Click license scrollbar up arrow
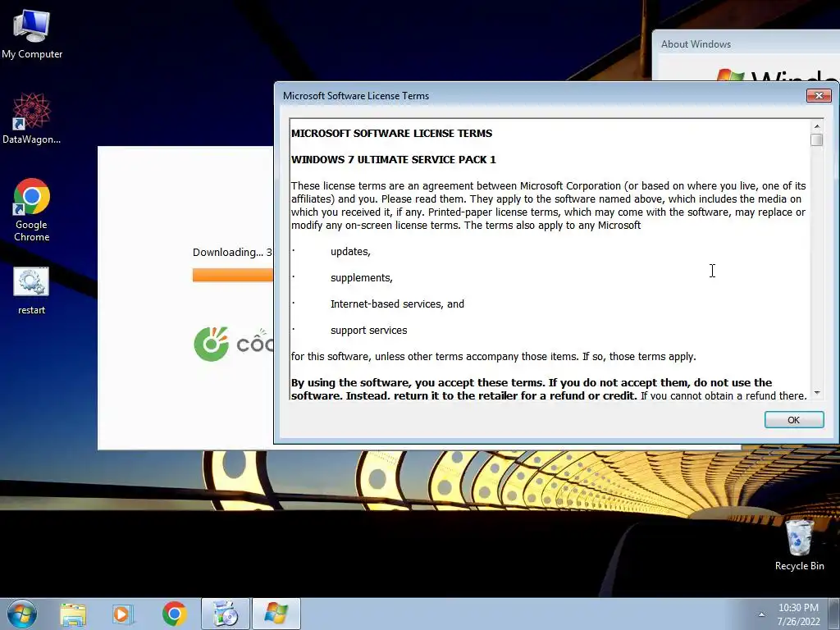 [816, 126]
